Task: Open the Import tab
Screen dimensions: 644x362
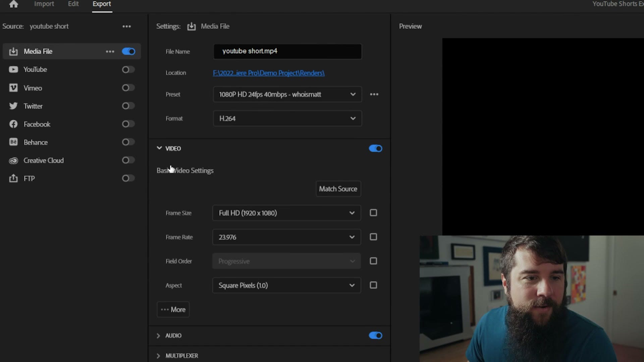Action: 44,4
